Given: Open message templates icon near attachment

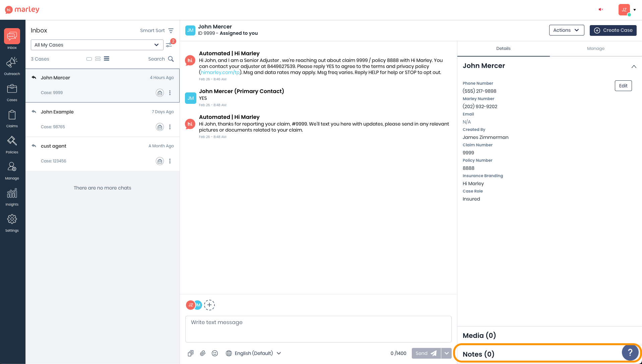Looking at the screenshot, I should tap(190, 353).
